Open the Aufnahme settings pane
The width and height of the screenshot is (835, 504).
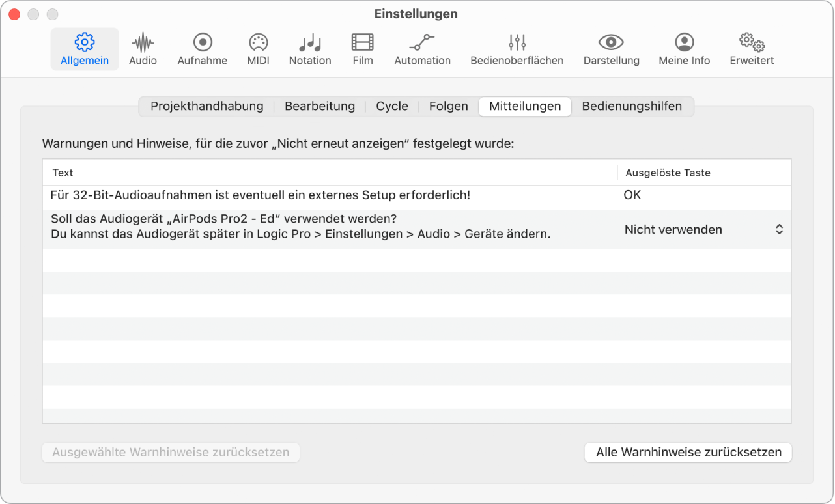[203, 49]
